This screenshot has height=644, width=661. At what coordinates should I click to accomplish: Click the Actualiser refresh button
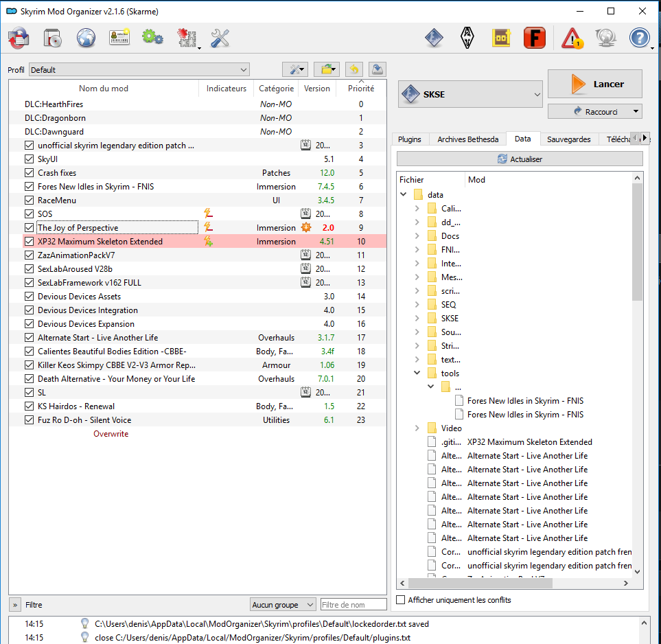[x=520, y=159]
